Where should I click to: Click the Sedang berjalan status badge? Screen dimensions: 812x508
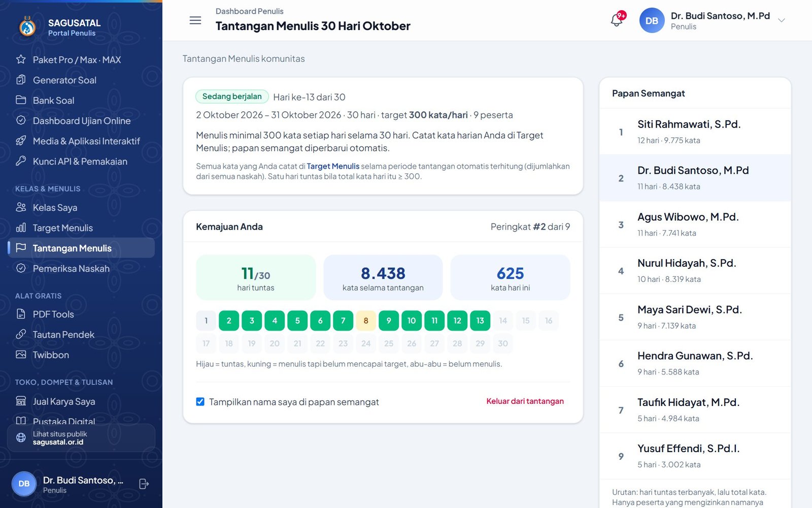(x=232, y=97)
